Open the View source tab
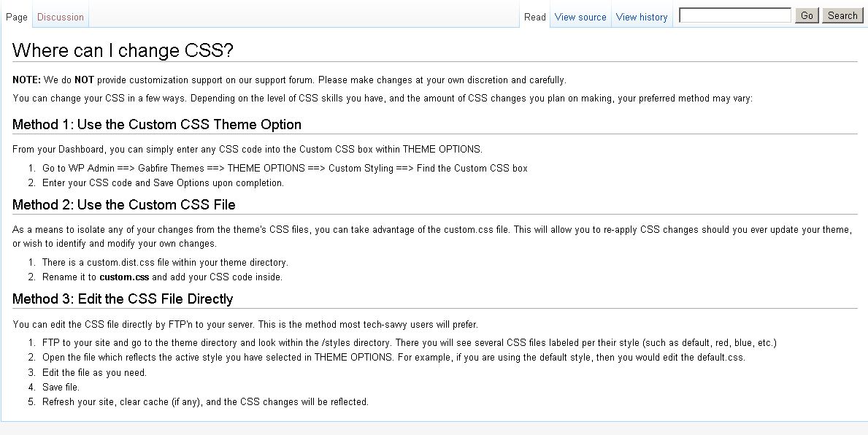The image size is (868, 435). (580, 17)
